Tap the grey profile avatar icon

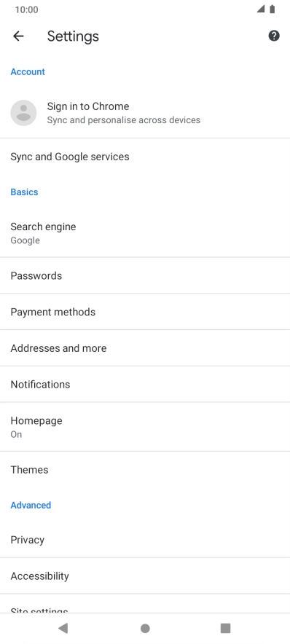click(23, 113)
